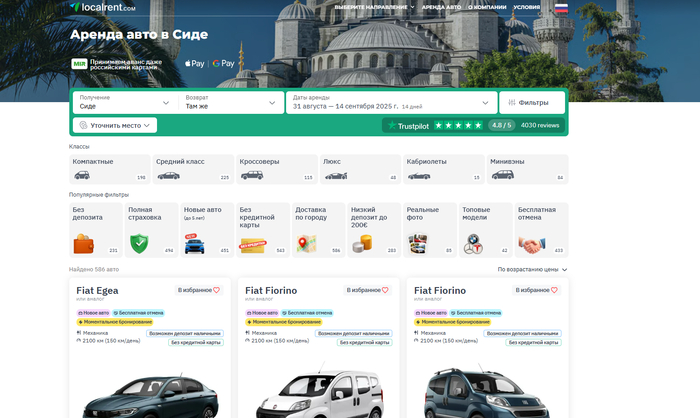Click the MIR card payment badge
The height and width of the screenshot is (418, 700).
click(x=79, y=64)
